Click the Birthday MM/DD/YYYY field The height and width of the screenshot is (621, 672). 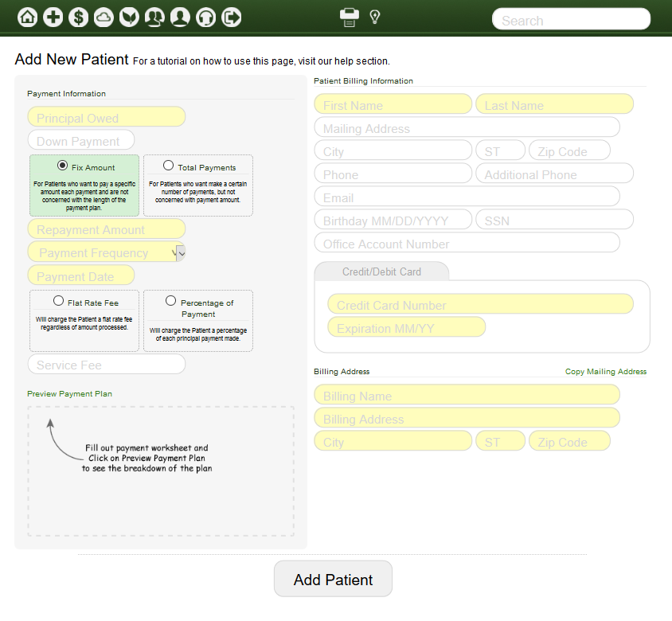[393, 220]
